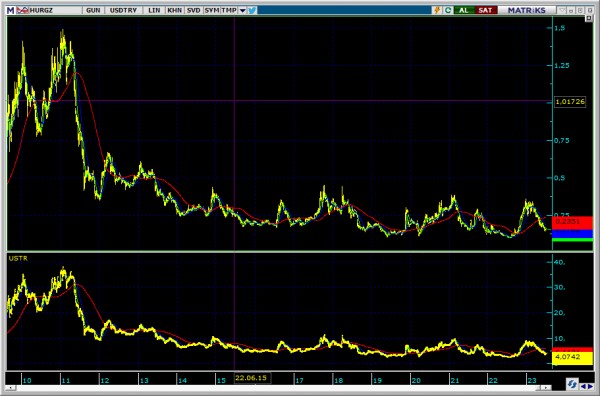Image resolution: width=600 pixels, height=396 pixels.
Task: Step chart forward with right blue arrow
Action: click(x=590, y=386)
